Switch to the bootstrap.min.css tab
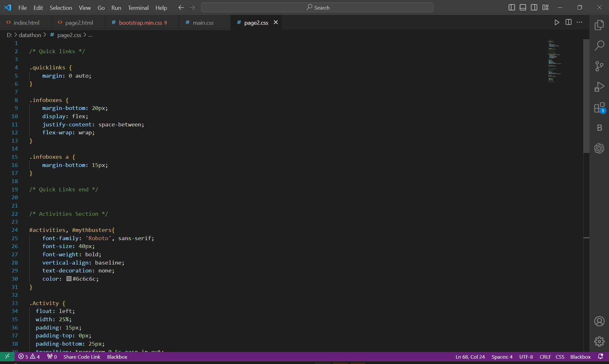This screenshot has height=364, width=609. 140,23
